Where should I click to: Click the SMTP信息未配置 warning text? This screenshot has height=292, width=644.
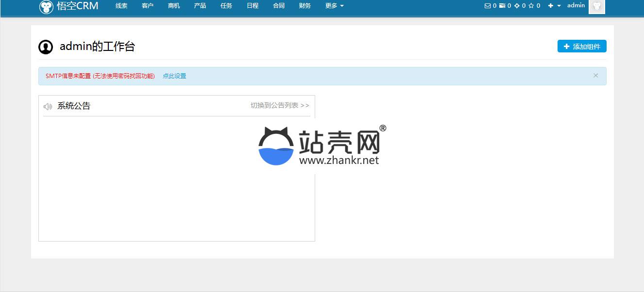pos(100,76)
